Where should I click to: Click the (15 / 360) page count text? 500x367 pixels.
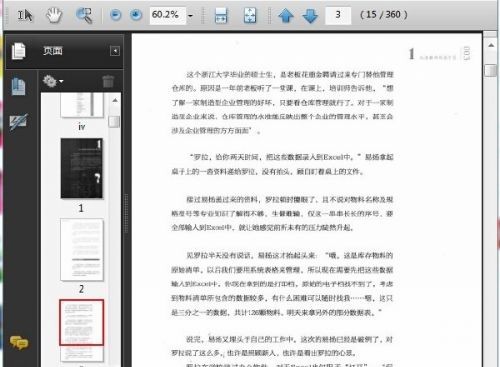coord(384,15)
